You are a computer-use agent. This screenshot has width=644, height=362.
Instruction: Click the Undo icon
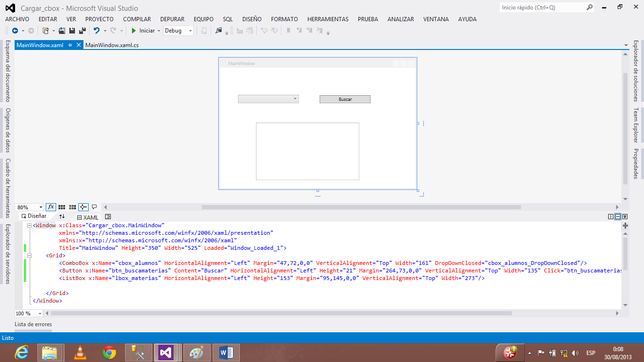click(x=97, y=30)
